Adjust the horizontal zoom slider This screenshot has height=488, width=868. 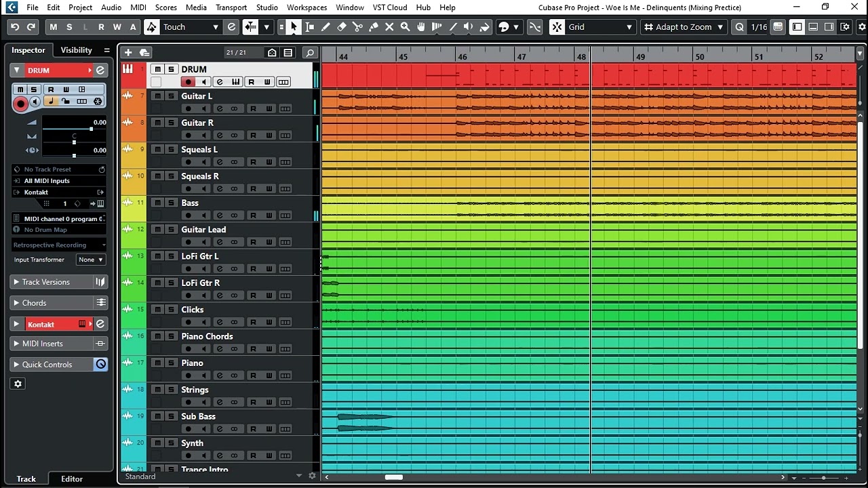(x=824, y=478)
